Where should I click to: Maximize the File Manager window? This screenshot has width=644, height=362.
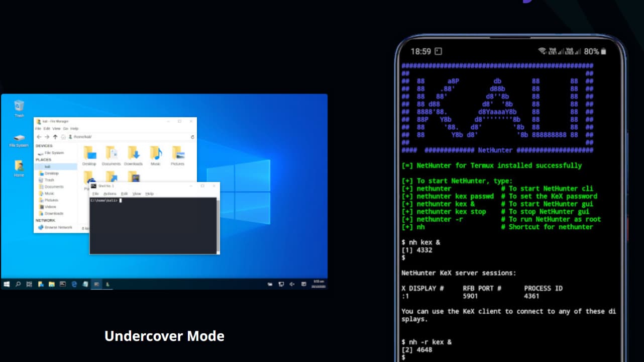coord(179,121)
